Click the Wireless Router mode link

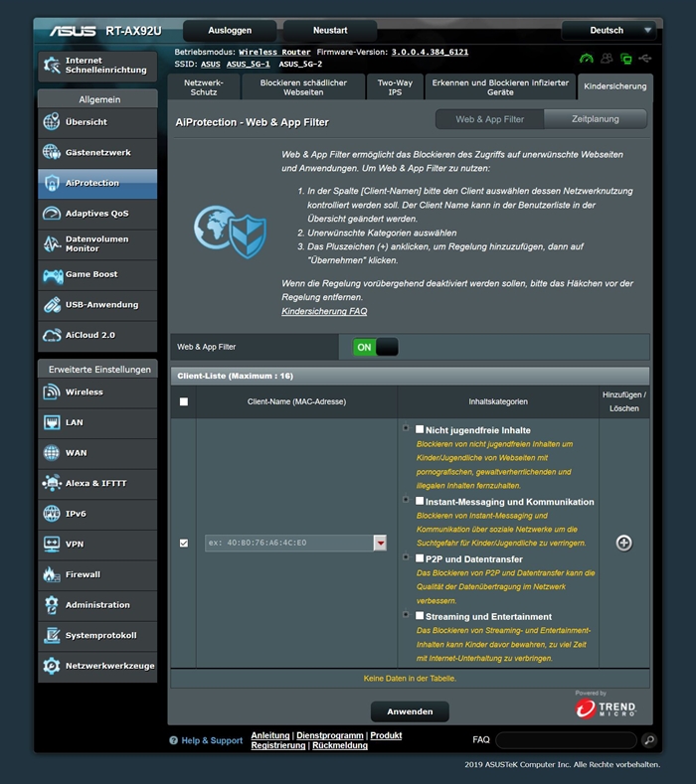click(x=274, y=52)
